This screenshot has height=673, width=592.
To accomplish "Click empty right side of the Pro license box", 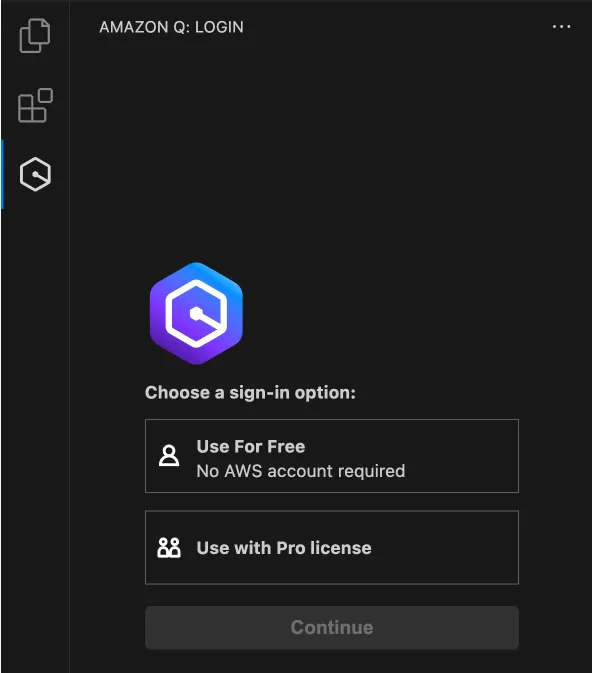I will coord(446,548).
